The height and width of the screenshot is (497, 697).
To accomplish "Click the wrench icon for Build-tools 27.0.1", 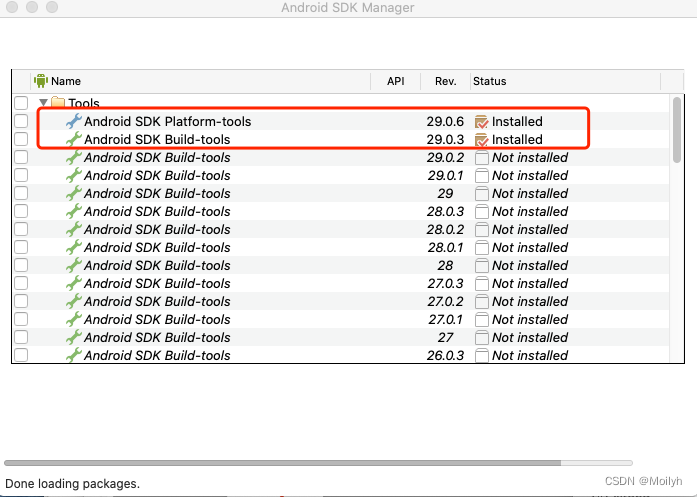I will pos(74,319).
